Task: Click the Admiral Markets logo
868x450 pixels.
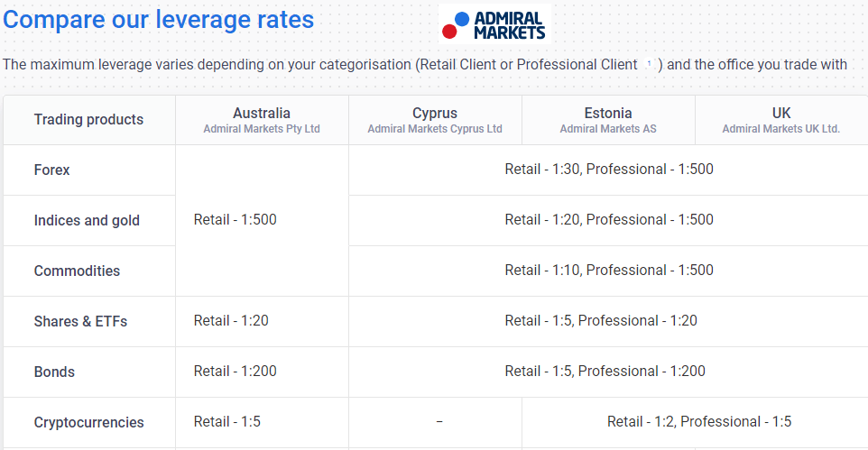Action: (x=494, y=24)
